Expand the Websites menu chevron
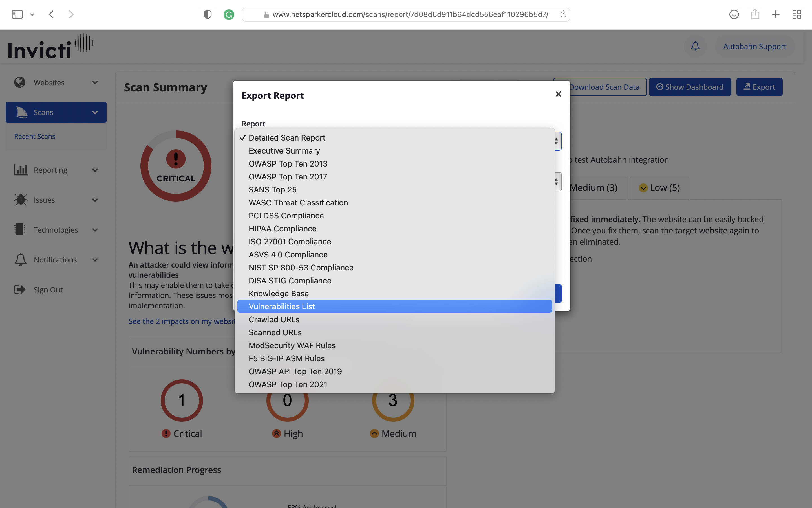Viewport: 812px width, 508px height. pos(95,83)
